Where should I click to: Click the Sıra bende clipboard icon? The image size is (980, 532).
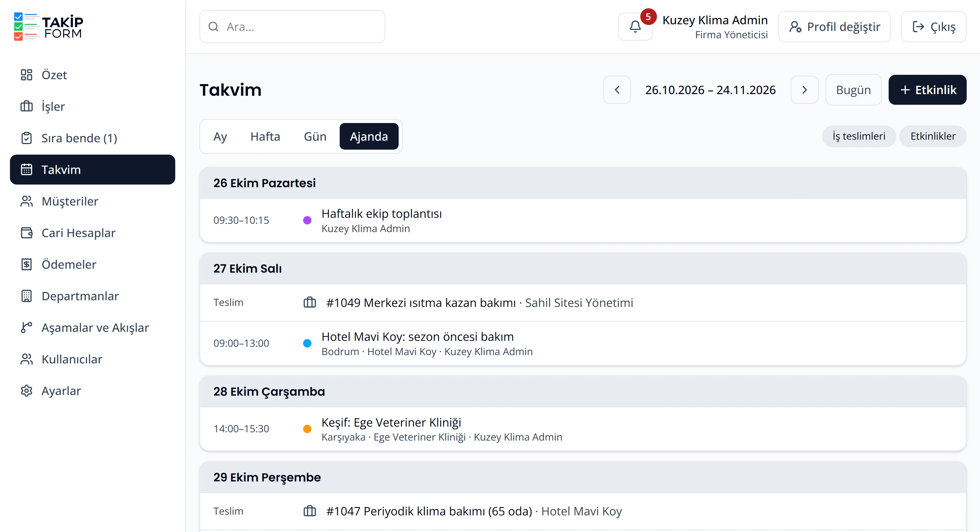pos(26,138)
